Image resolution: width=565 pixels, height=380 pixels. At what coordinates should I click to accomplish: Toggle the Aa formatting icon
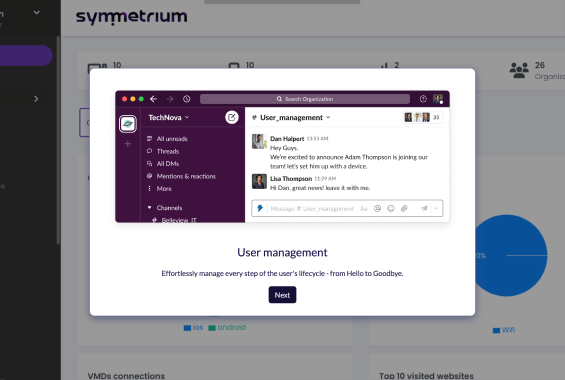coord(364,209)
